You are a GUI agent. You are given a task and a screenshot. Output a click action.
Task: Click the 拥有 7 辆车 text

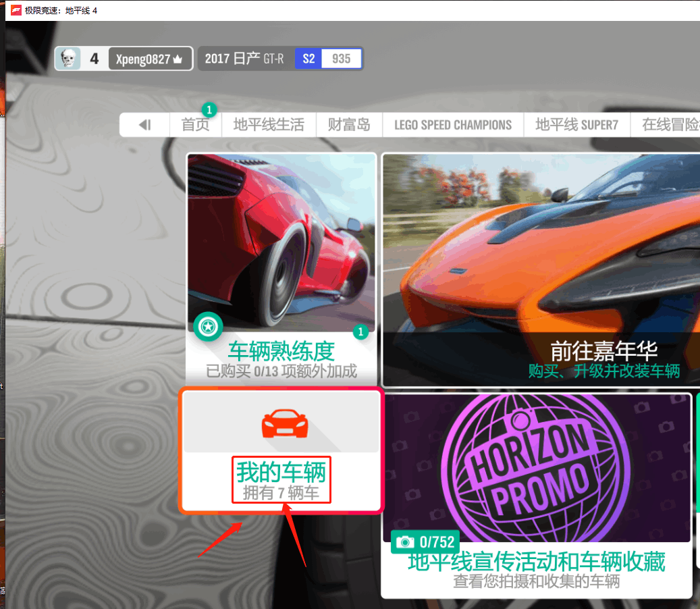(281, 493)
